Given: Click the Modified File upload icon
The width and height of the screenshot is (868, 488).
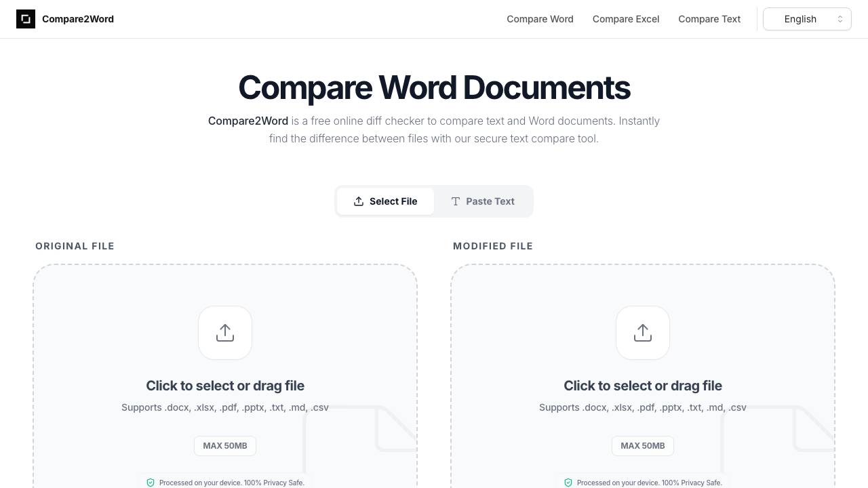Looking at the screenshot, I should point(643,333).
